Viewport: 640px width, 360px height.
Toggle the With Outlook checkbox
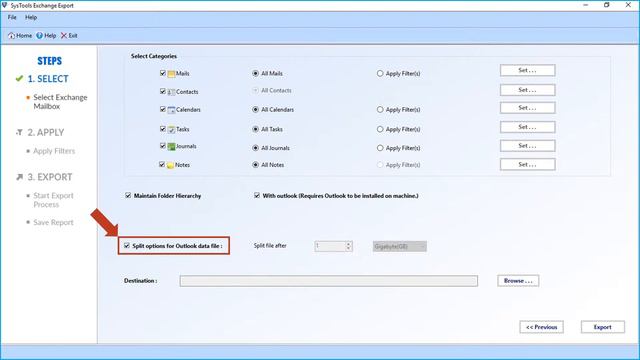257,196
